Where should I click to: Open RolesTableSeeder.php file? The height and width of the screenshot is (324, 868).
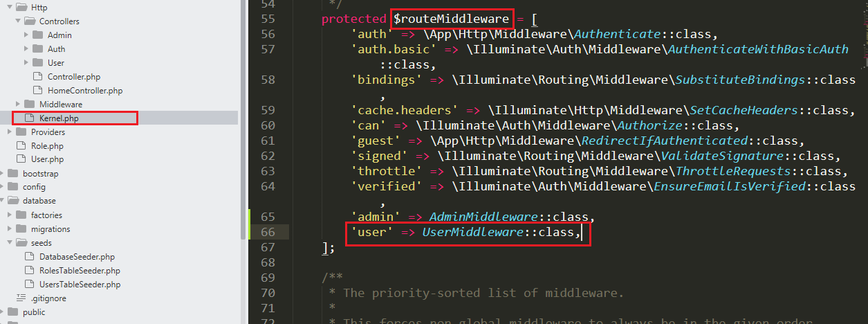pos(80,271)
